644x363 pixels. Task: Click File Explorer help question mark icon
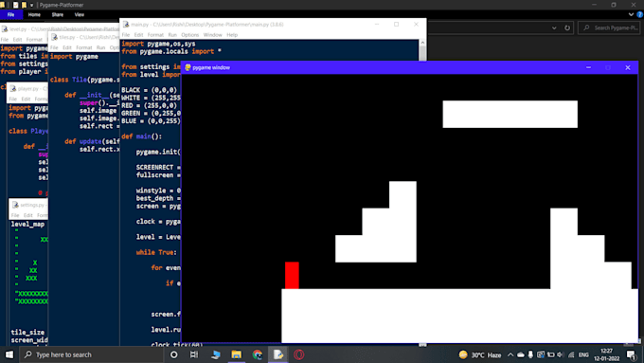[639, 14]
